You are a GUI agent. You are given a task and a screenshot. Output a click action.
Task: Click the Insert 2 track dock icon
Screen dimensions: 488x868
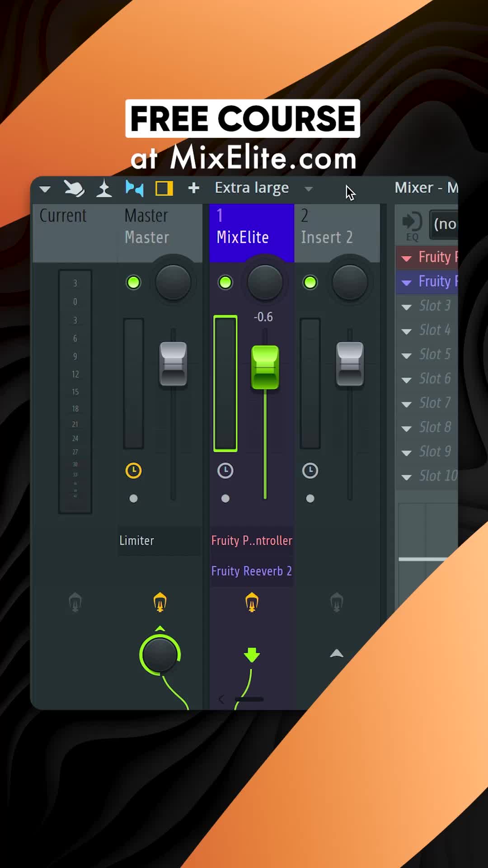tap(337, 603)
